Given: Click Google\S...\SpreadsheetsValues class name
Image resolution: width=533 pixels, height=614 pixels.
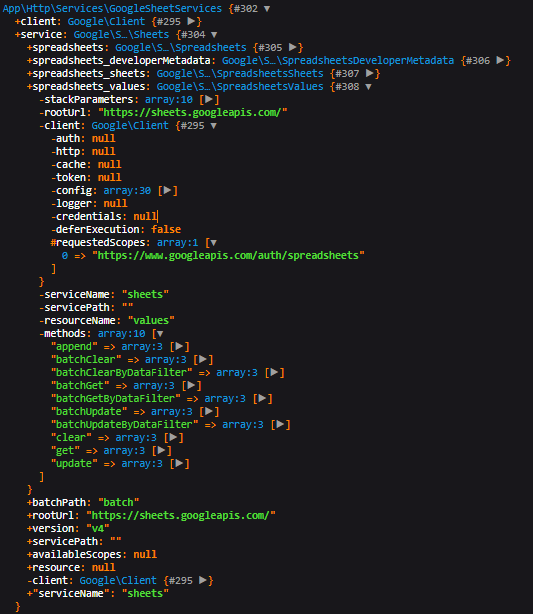Looking at the screenshot, I should (240, 87).
